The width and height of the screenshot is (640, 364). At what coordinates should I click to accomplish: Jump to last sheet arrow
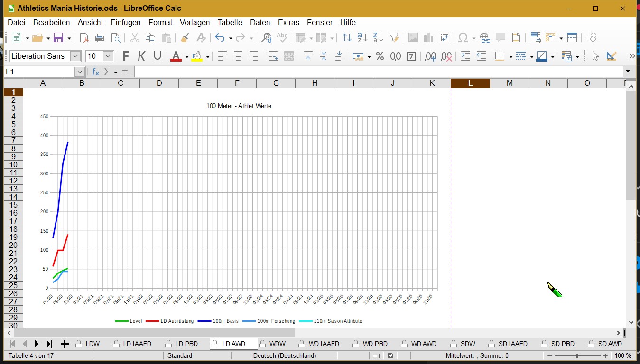pyautogui.click(x=49, y=344)
